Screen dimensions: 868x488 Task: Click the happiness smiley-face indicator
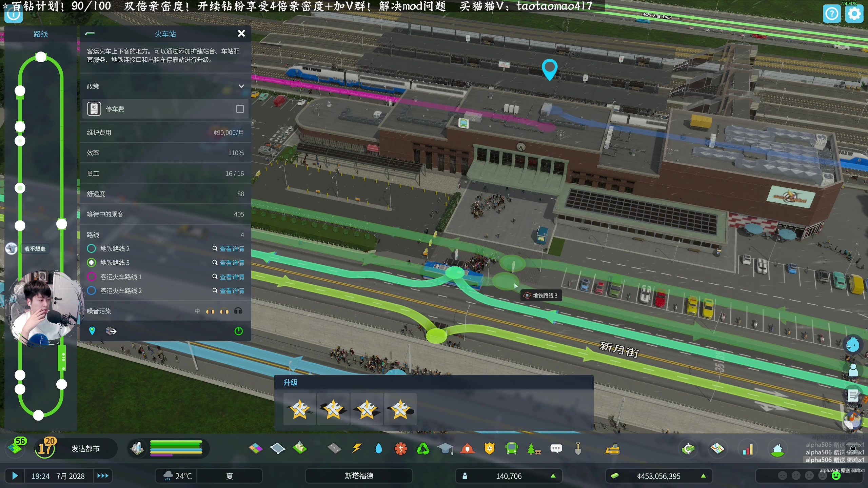[x=836, y=476]
